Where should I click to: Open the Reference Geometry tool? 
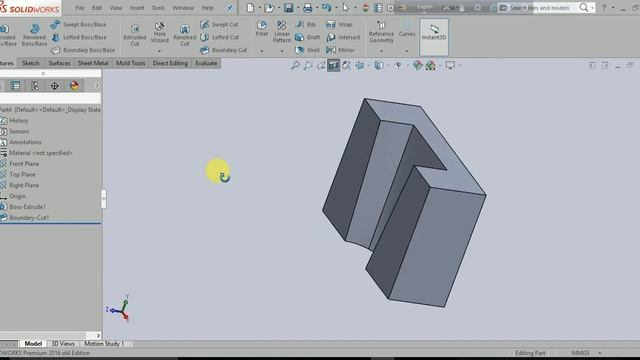[381, 32]
